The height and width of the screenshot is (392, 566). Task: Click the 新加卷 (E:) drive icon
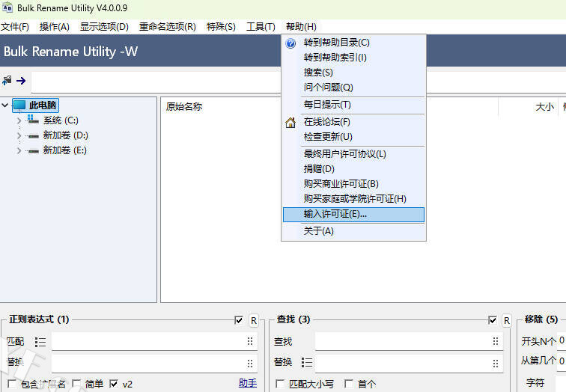[x=33, y=151]
